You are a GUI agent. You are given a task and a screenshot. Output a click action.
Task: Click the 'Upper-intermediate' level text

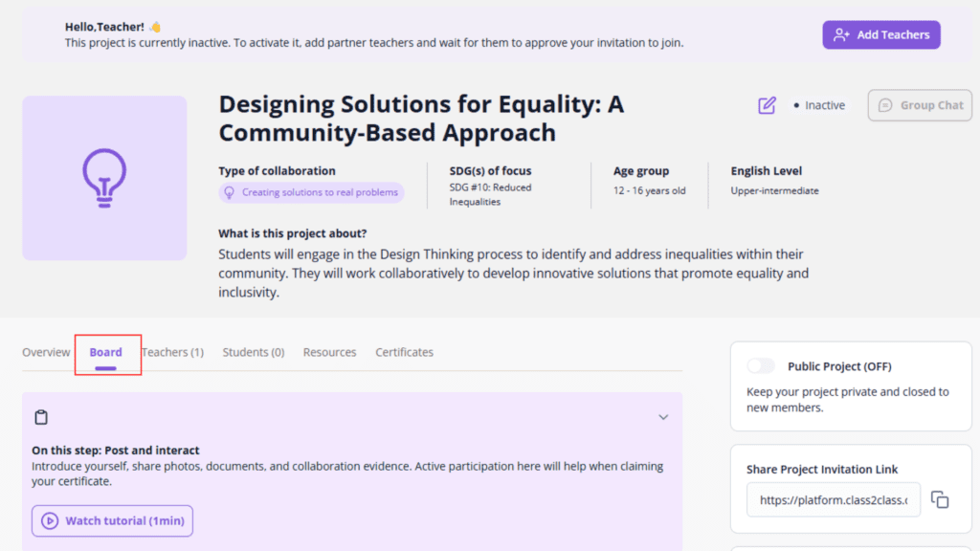774,191
